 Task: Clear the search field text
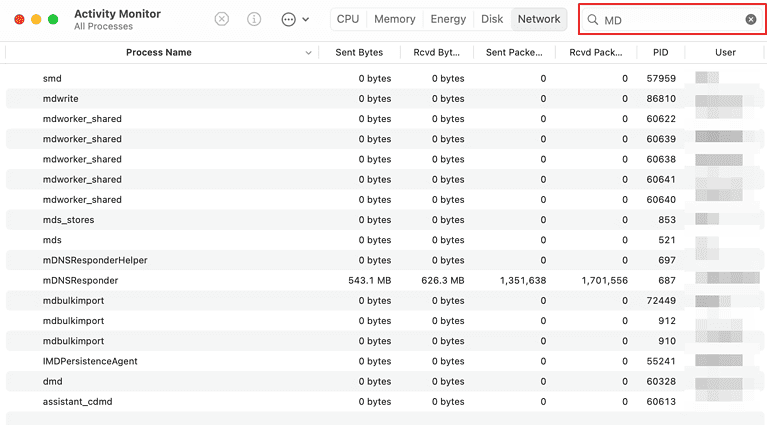click(751, 20)
